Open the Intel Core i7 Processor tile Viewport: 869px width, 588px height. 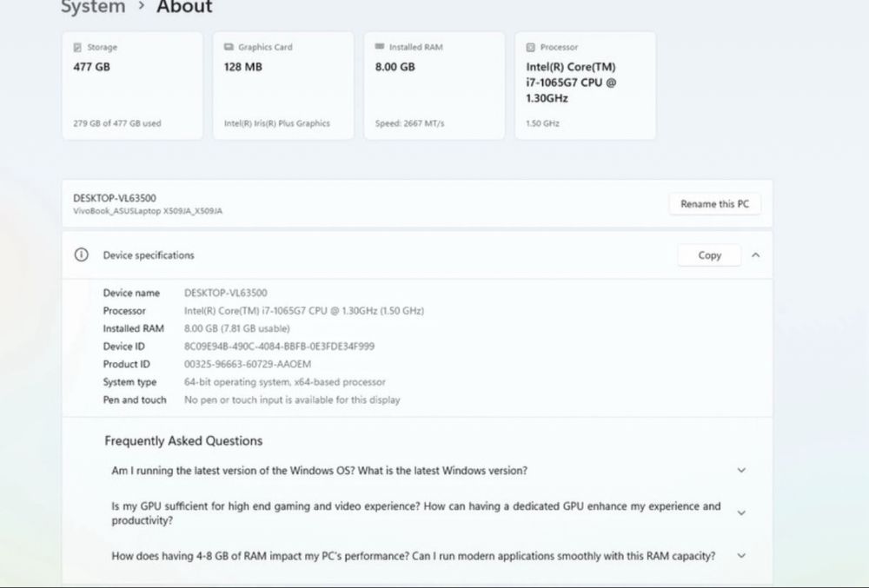pyautogui.click(x=585, y=86)
